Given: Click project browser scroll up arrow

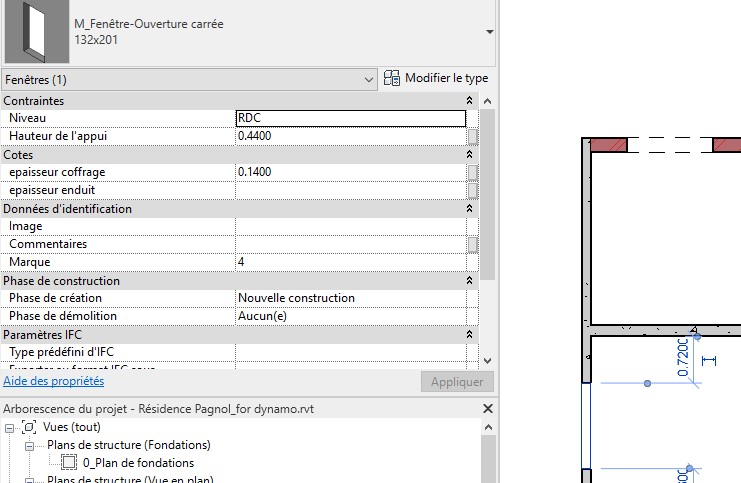Looking at the screenshot, I should 488,427.
